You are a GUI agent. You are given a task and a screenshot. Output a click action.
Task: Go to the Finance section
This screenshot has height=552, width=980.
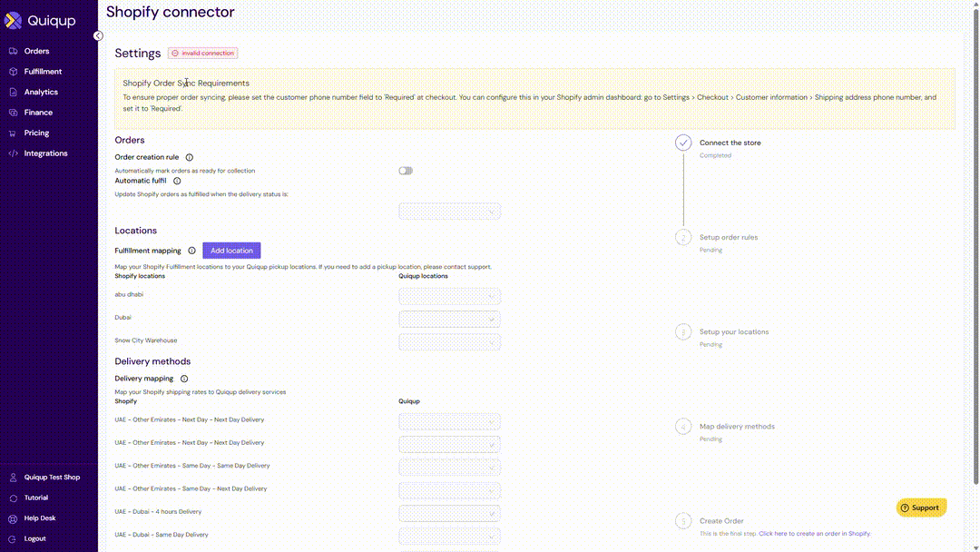coord(38,113)
